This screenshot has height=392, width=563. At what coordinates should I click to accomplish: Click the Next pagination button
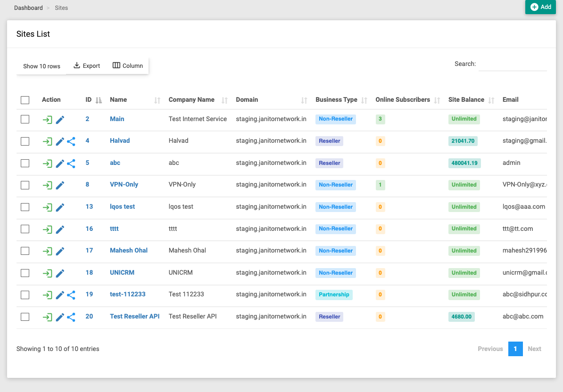(534, 349)
